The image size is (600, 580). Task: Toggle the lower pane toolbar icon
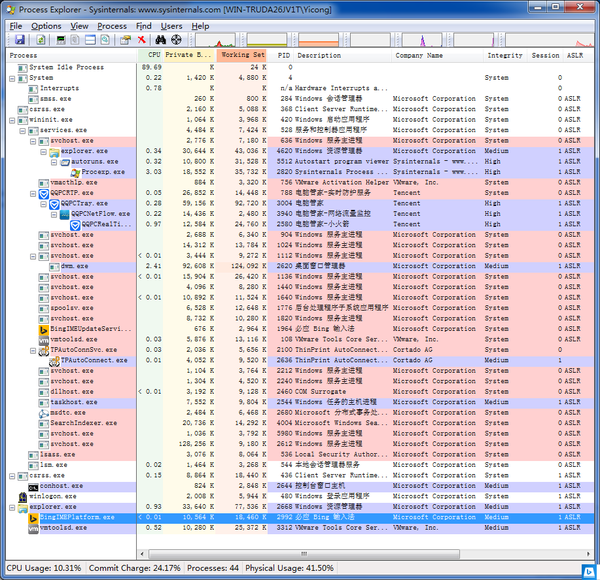coord(90,40)
